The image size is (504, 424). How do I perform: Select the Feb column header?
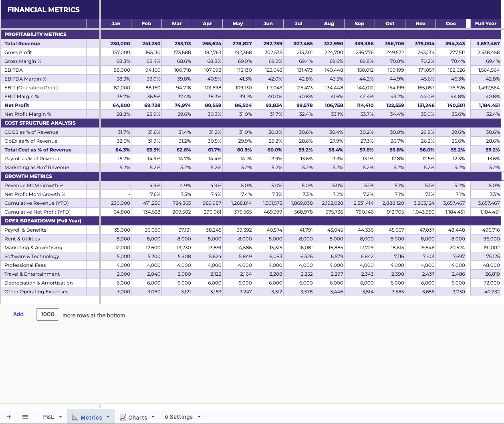(x=146, y=24)
